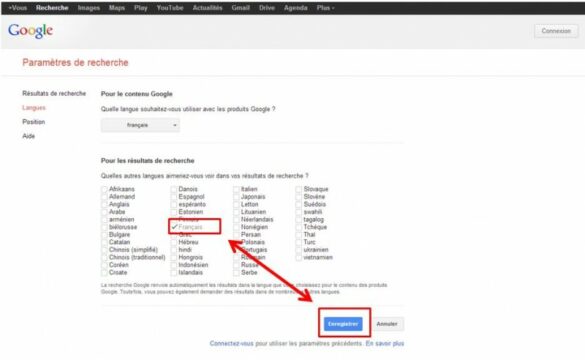
Task: Check the Estonien checkbox
Action: [x=174, y=212]
